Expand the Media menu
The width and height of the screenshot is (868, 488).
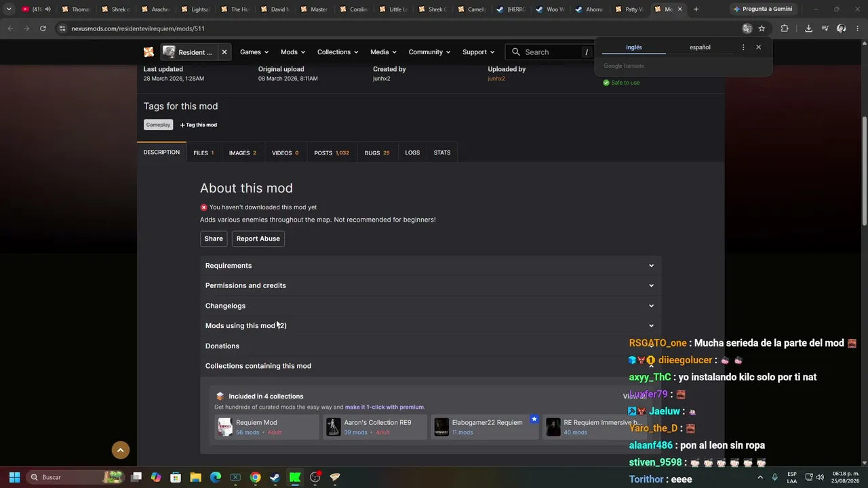pyautogui.click(x=383, y=52)
